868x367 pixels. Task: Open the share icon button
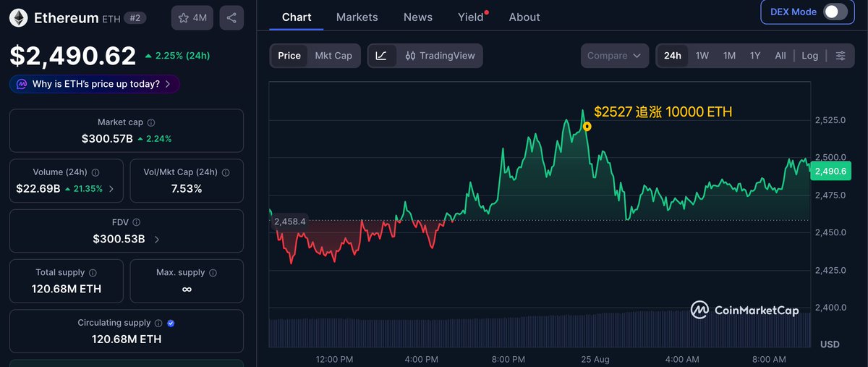(x=231, y=18)
